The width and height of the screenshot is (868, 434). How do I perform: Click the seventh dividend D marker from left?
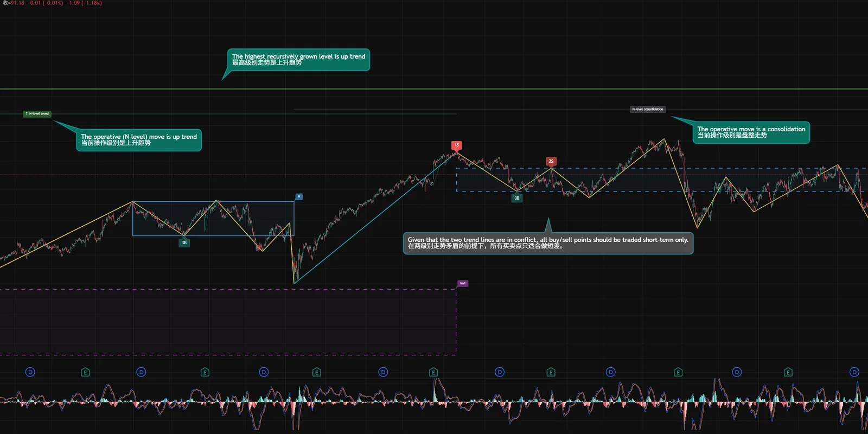(737, 372)
